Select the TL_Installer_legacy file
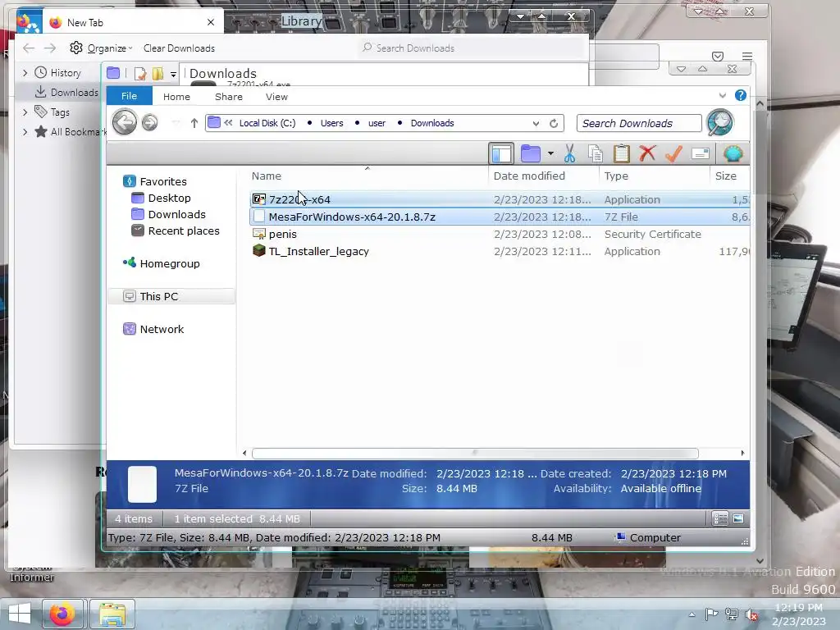Screen dimensions: 840x630 (x=500, y=251)
